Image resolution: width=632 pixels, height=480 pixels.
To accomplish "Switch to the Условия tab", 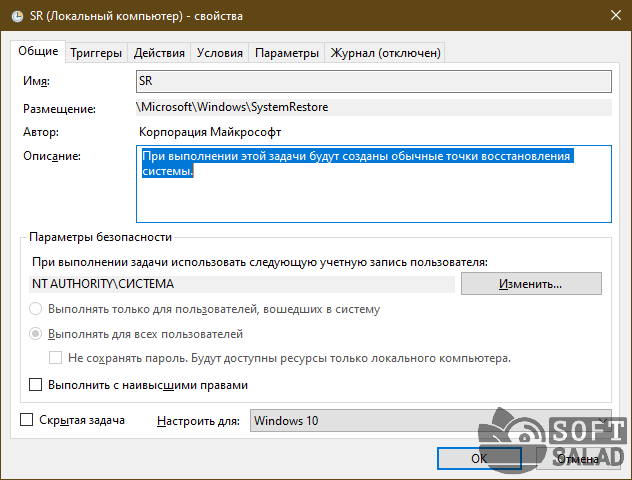I will point(220,53).
